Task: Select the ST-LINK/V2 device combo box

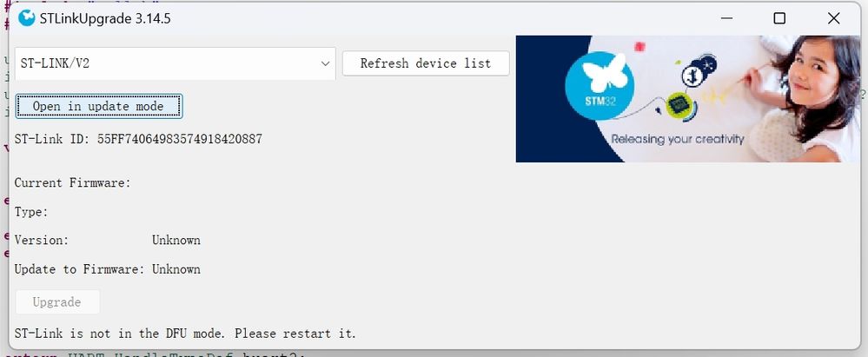Action: (165, 63)
